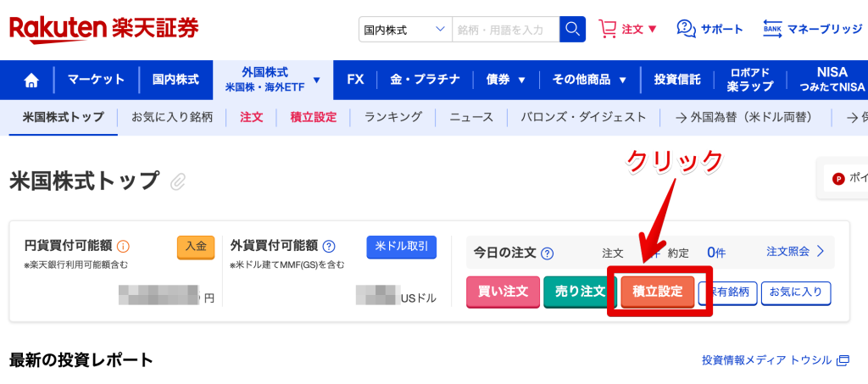868x384 pixels.
Task: Open the 国内株式 search category dropdown
Action: 404,30
